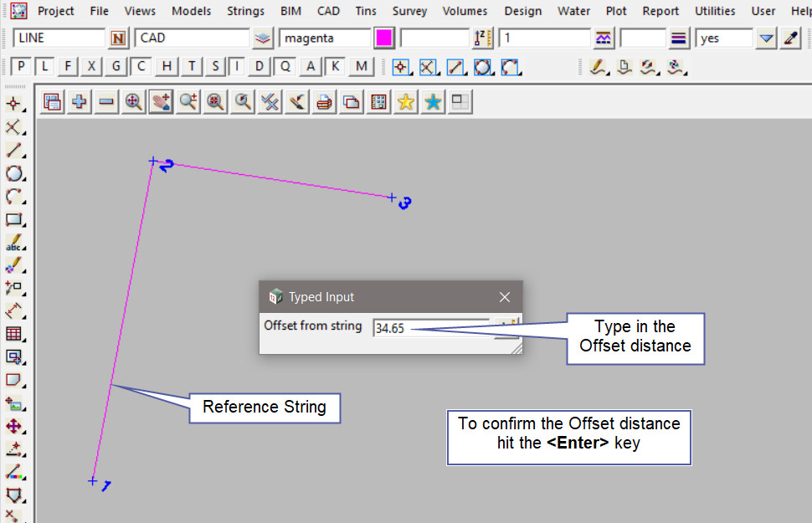Open the name list button beside LINE
The image size is (812, 523).
(118, 38)
